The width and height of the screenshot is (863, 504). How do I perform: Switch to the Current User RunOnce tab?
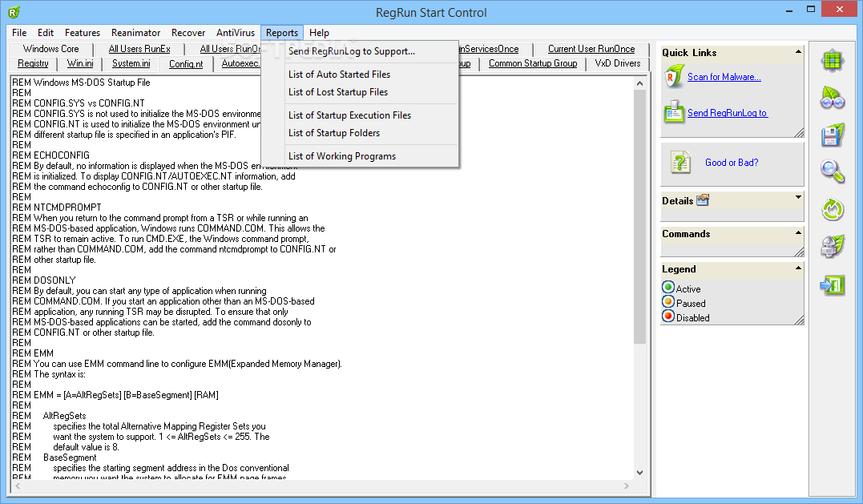click(x=591, y=49)
